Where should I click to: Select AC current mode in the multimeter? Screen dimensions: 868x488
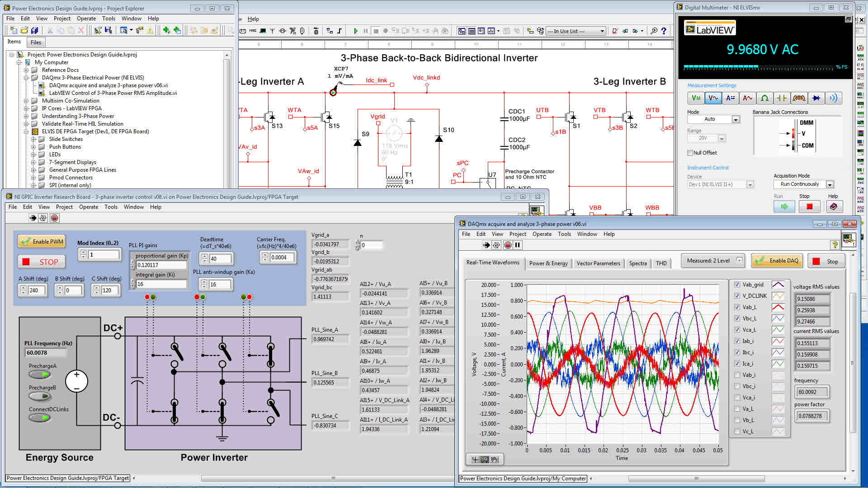(x=747, y=98)
